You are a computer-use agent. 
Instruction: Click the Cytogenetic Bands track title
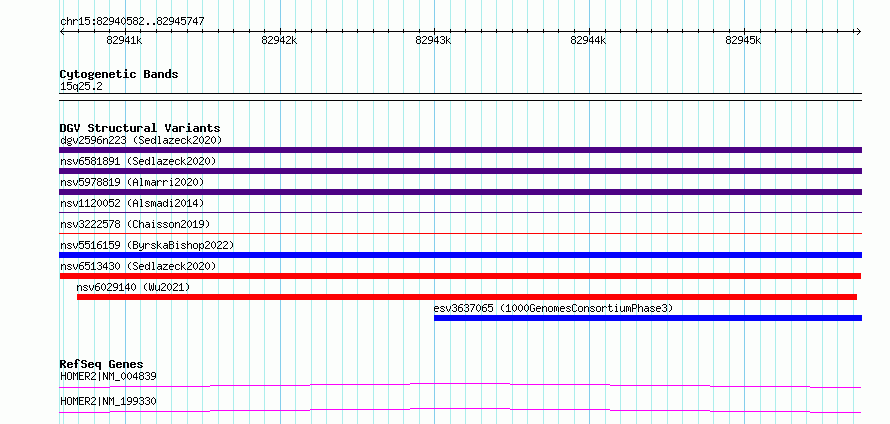pyautogui.click(x=119, y=74)
